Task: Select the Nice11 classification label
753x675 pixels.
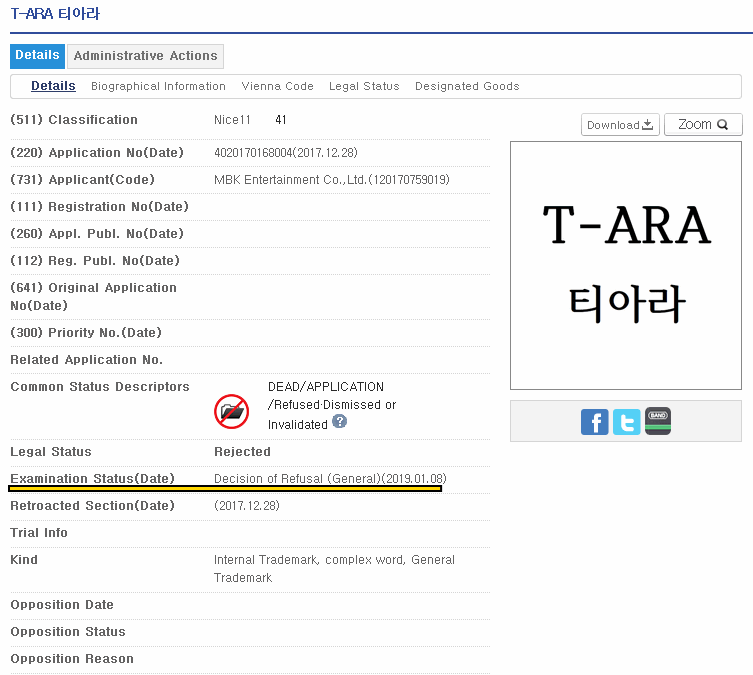Action: click(232, 120)
